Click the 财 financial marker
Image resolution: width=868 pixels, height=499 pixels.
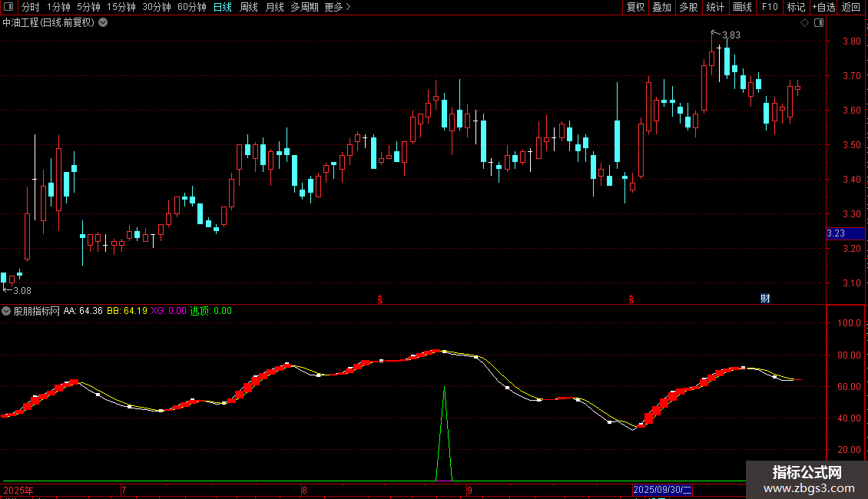point(765,299)
